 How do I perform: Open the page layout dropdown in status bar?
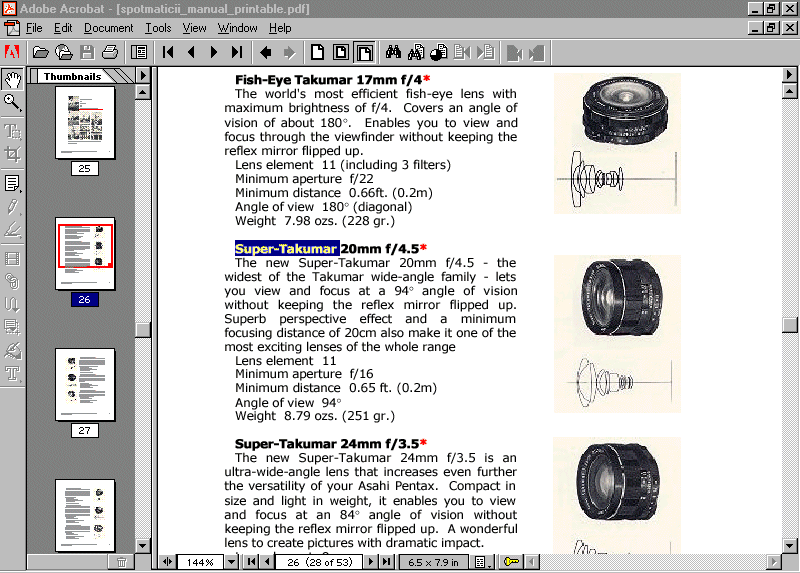pos(483,562)
